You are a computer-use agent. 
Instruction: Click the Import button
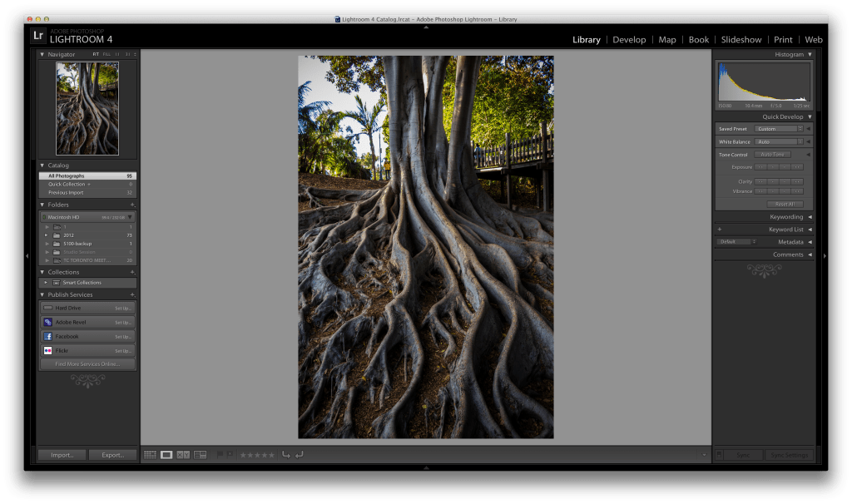tap(62, 455)
